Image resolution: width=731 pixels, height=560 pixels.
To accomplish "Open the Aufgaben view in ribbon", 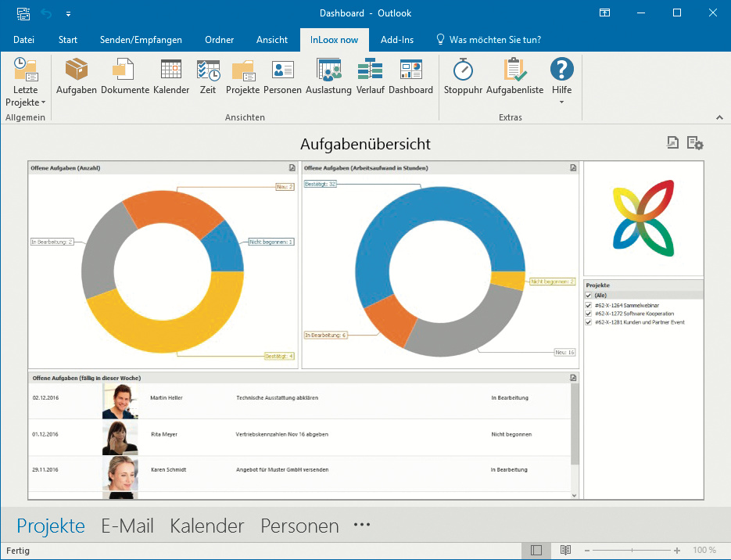I will point(77,77).
